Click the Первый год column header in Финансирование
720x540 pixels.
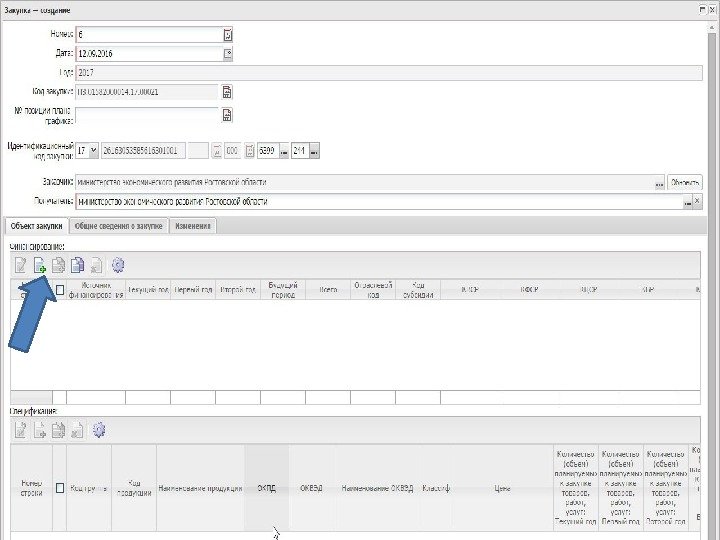(x=193, y=290)
